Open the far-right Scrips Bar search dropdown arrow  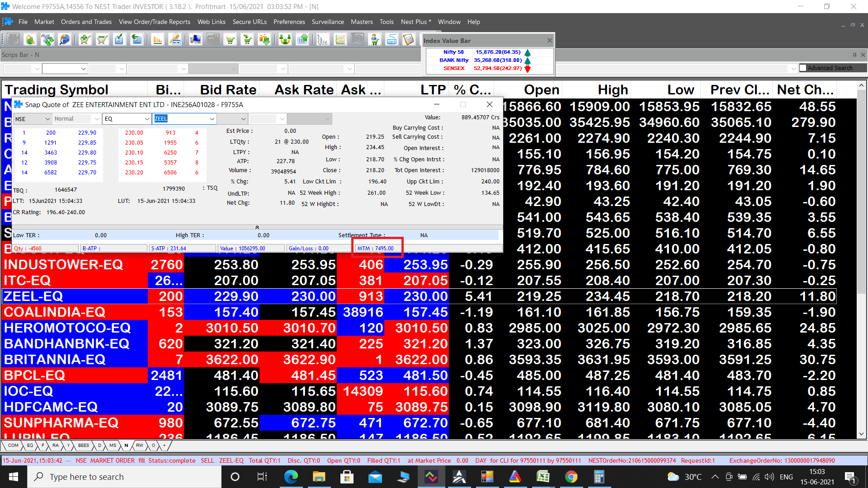[793, 69]
